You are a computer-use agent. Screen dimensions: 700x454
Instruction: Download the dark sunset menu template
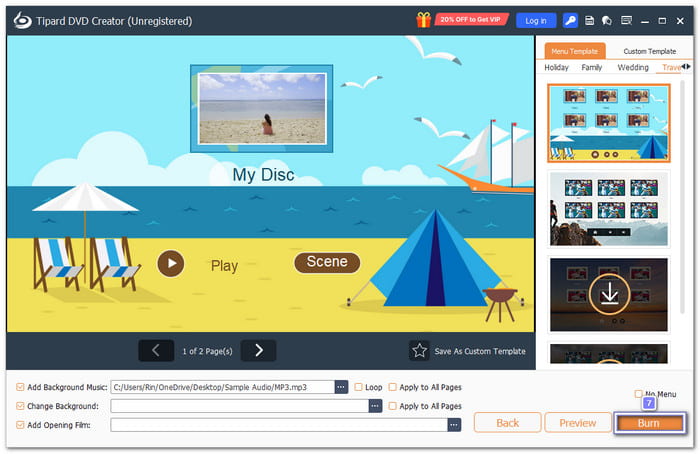pos(609,295)
